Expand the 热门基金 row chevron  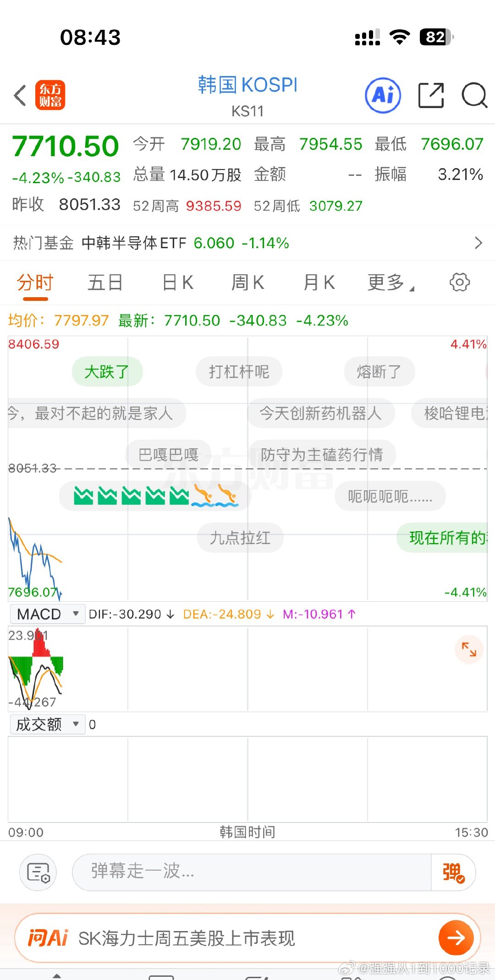pos(478,243)
